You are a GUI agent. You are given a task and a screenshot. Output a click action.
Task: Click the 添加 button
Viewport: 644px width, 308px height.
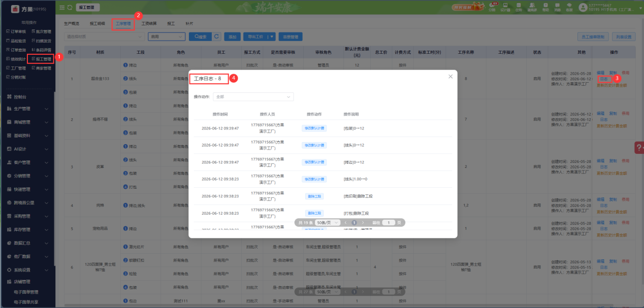point(233,37)
